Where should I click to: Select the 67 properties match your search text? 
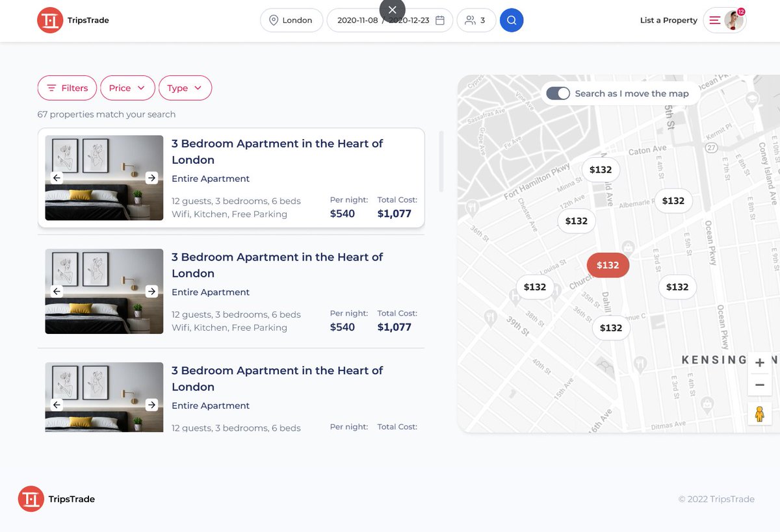point(107,114)
